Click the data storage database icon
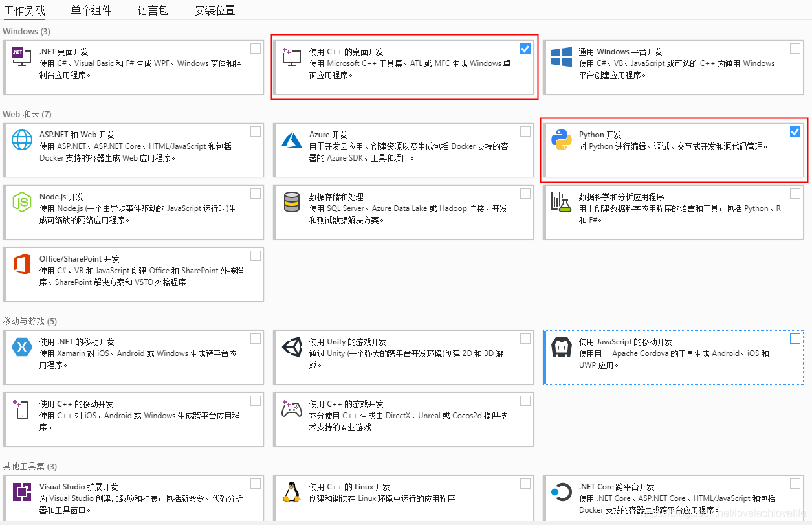This screenshot has width=812, height=525. click(x=292, y=202)
